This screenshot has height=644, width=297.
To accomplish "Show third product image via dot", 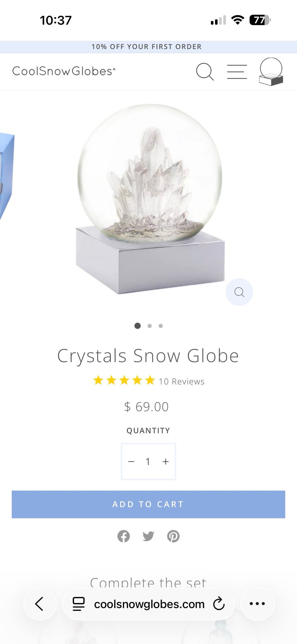I will [x=161, y=326].
